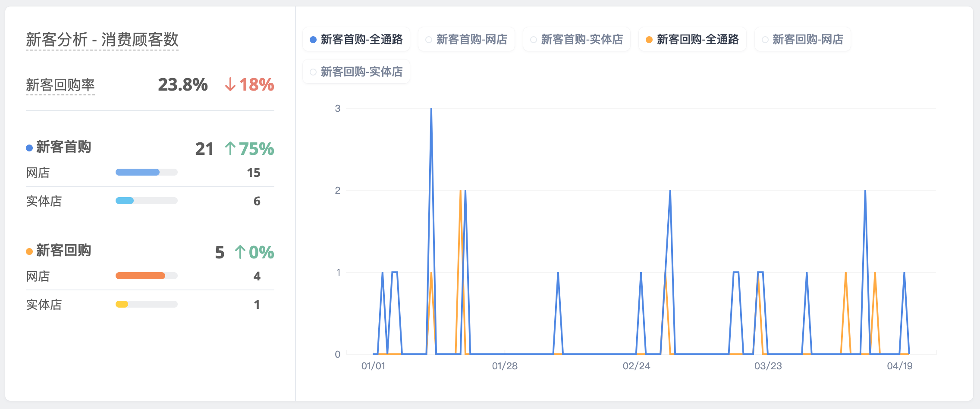Click the orange-dot 新客回购 heading
Screen dimensions: 980x409
tap(59, 251)
